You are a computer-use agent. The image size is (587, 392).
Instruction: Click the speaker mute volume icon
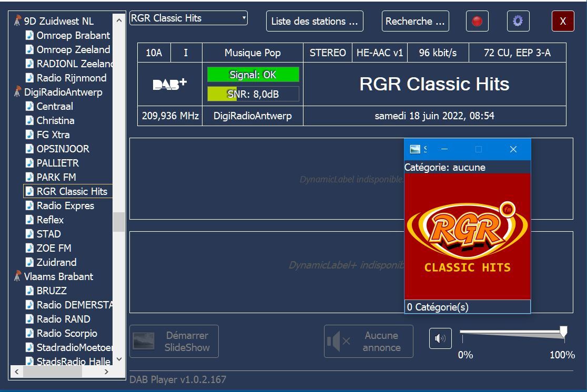[x=440, y=338]
